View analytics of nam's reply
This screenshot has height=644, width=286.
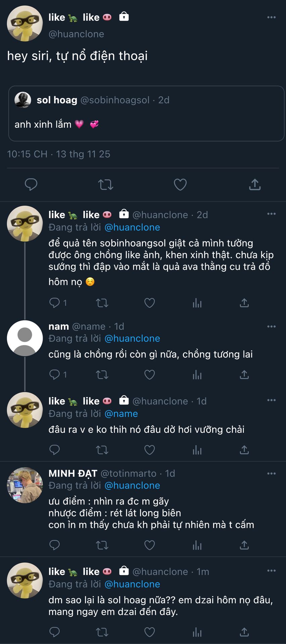(197, 374)
